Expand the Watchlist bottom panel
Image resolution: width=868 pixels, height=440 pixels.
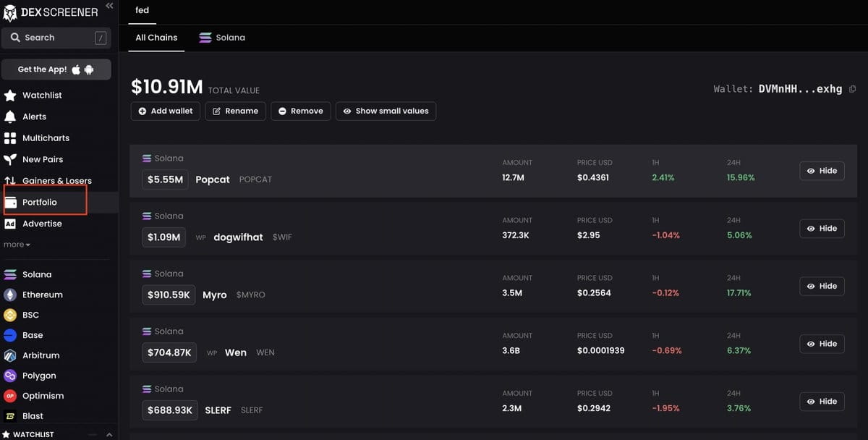point(109,434)
